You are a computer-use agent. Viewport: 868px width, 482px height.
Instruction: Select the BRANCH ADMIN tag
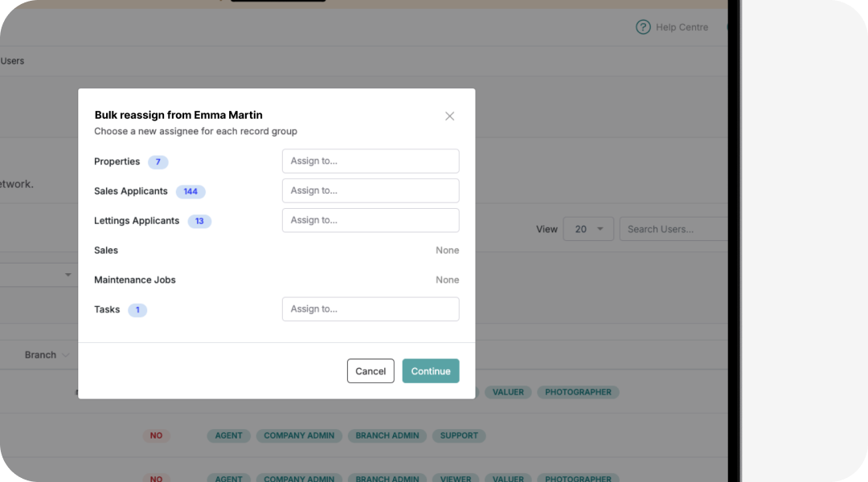(387, 435)
